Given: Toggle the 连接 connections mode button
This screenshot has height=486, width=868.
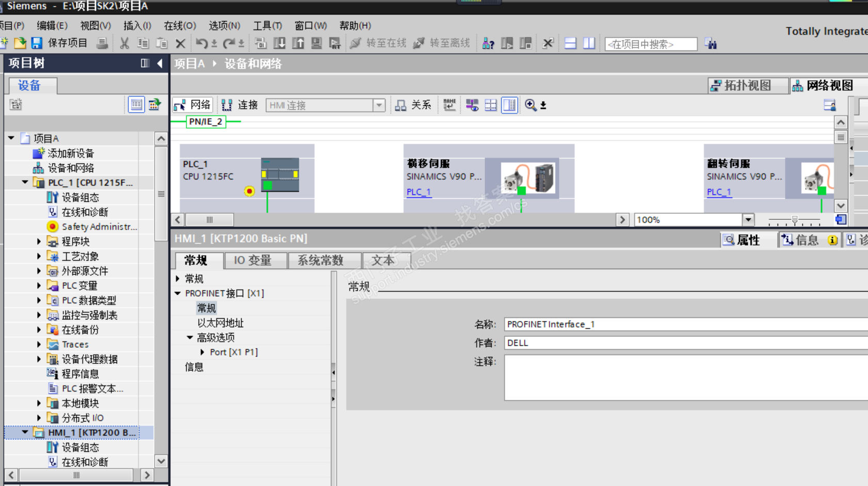Looking at the screenshot, I should (x=240, y=105).
